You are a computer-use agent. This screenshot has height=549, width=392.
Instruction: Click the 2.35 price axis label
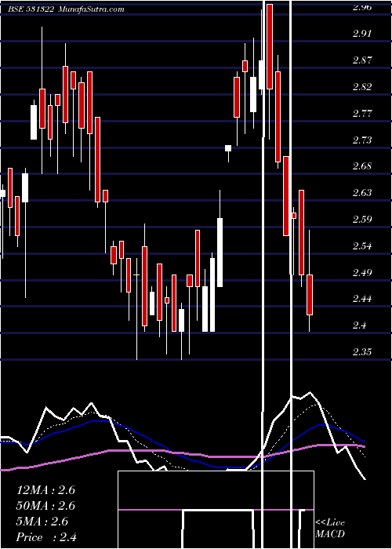pos(362,352)
